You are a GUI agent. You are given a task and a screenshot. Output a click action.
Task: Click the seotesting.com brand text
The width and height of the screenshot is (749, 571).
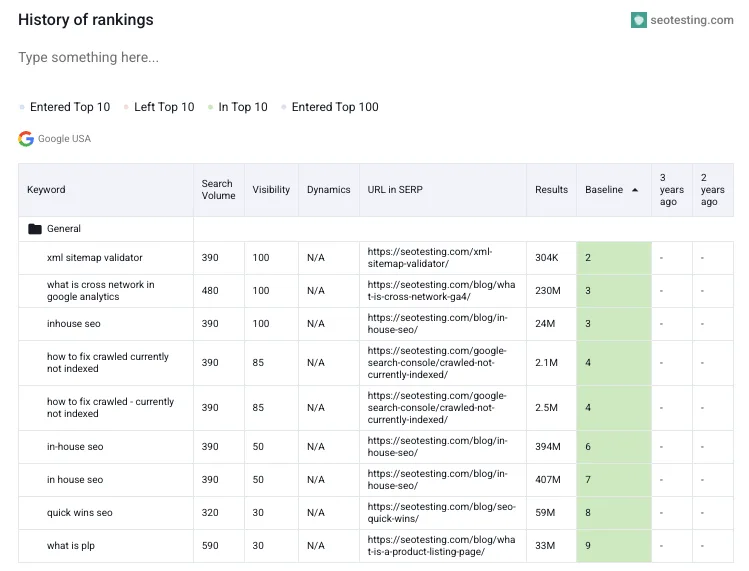[x=692, y=20]
